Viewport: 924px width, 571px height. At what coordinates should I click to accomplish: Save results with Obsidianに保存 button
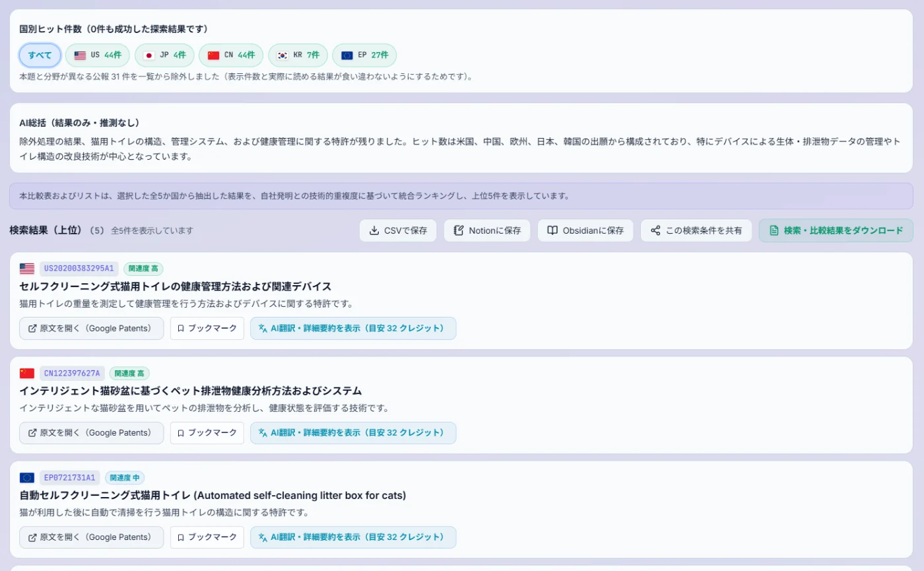[x=585, y=230]
